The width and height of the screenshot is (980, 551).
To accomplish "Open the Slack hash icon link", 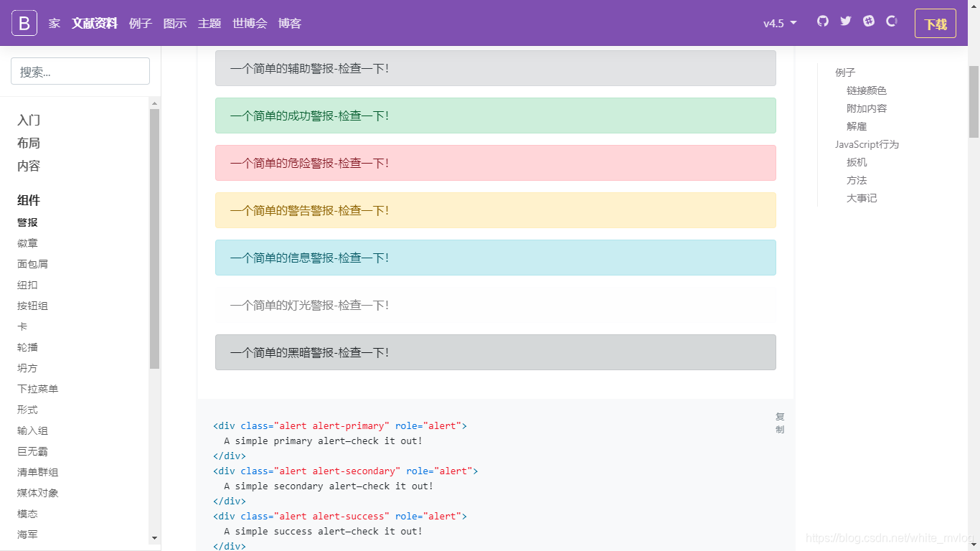I will [869, 22].
